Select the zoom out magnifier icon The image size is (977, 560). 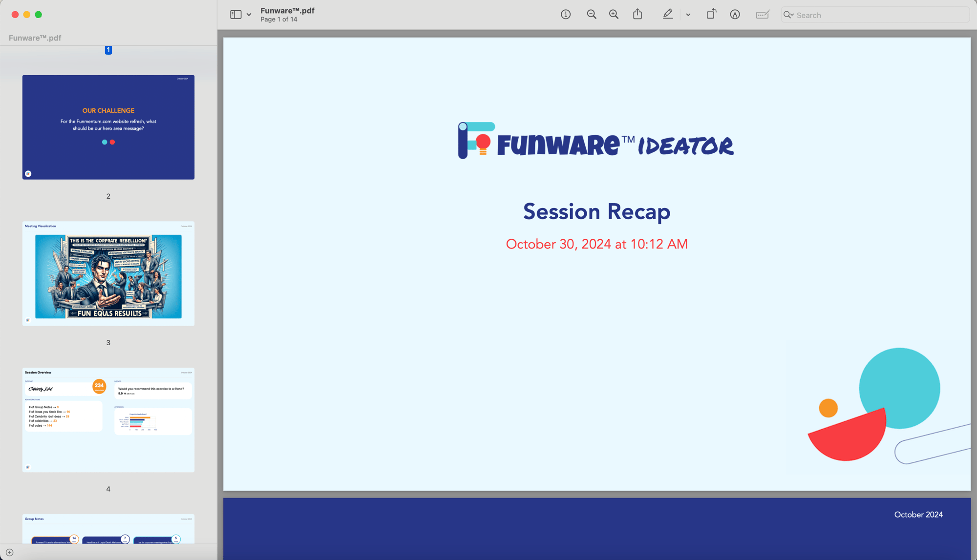[x=591, y=15]
